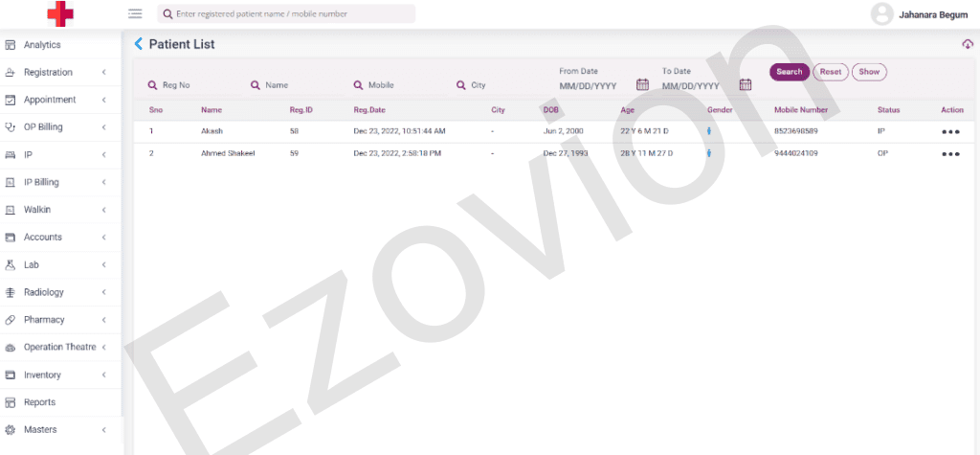Expand the Radiology menu chevron
The height and width of the screenshot is (455, 980).
pyautogui.click(x=103, y=292)
